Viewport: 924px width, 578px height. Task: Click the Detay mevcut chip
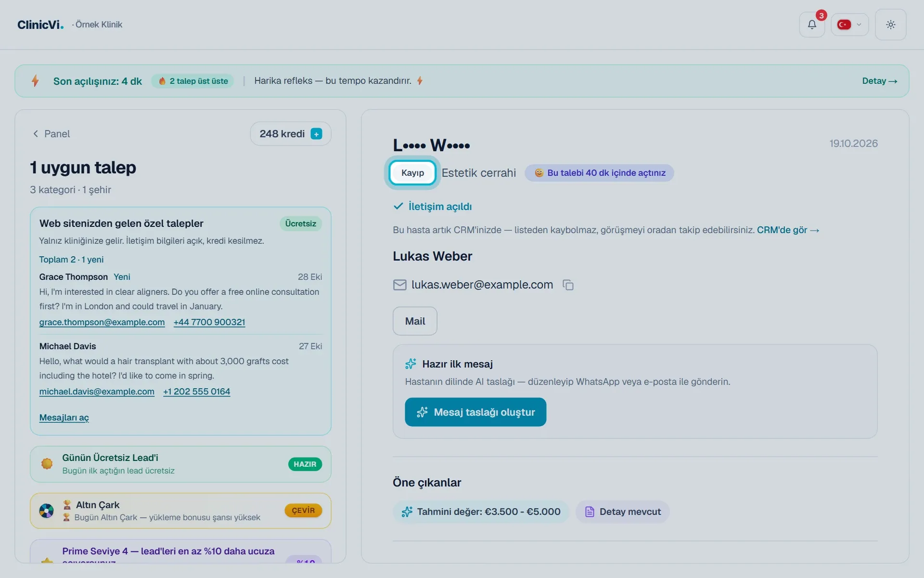622,512
